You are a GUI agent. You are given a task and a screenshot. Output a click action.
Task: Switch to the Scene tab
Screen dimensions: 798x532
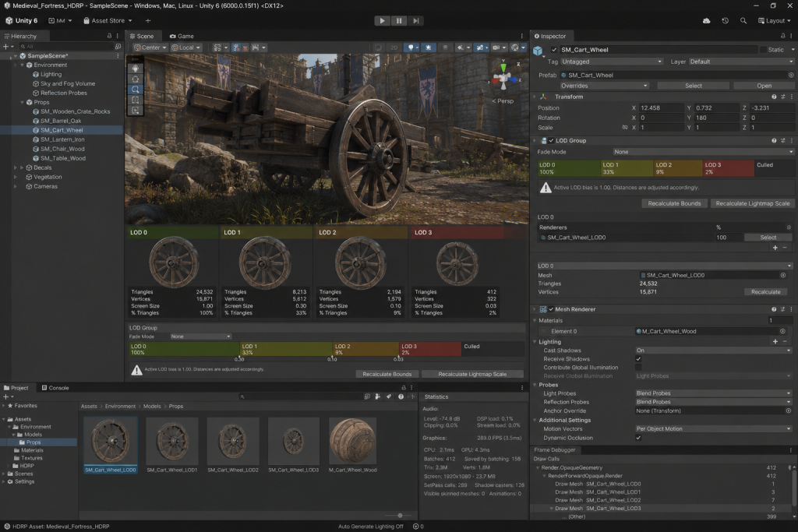(x=142, y=36)
